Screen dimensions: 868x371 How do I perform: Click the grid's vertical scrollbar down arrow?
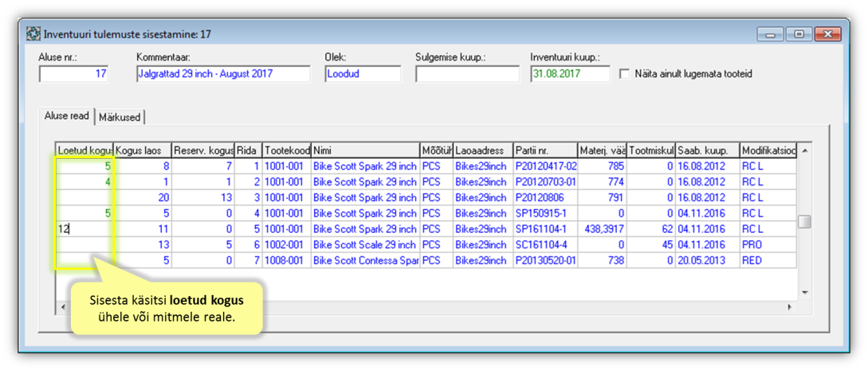coord(804,292)
